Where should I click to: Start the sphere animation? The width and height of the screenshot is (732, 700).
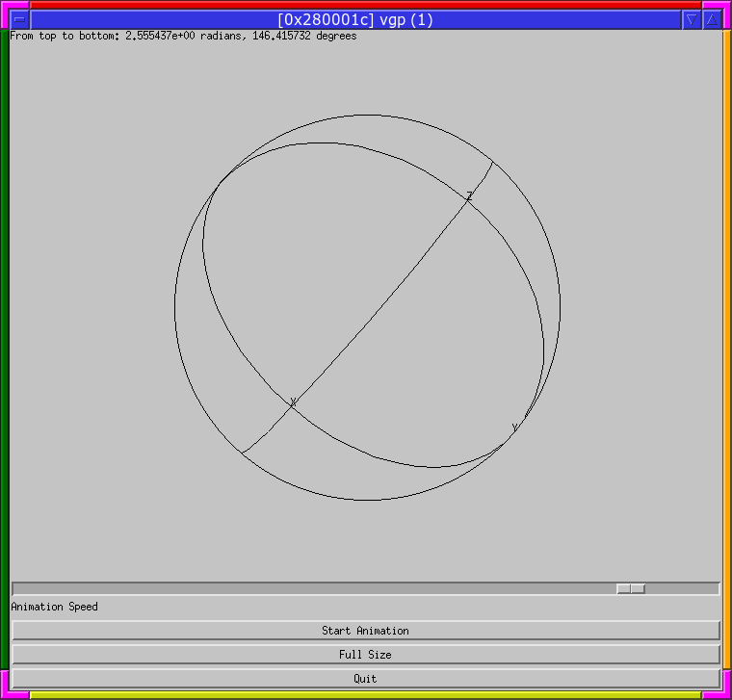click(366, 631)
